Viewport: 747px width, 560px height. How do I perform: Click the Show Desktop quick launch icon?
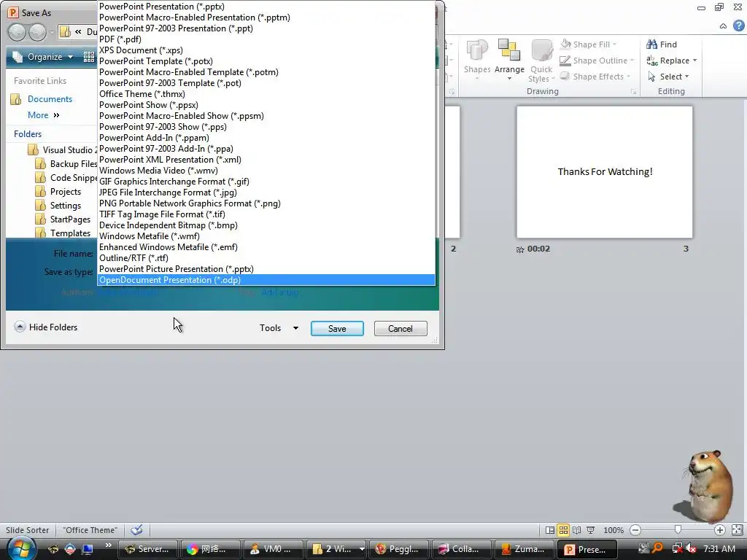pyautogui.click(x=88, y=549)
